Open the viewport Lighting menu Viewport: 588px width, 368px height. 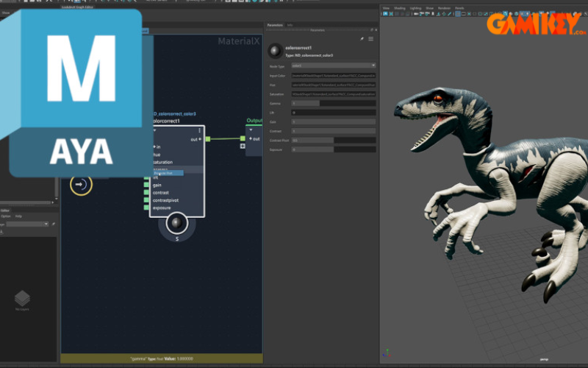(x=415, y=8)
